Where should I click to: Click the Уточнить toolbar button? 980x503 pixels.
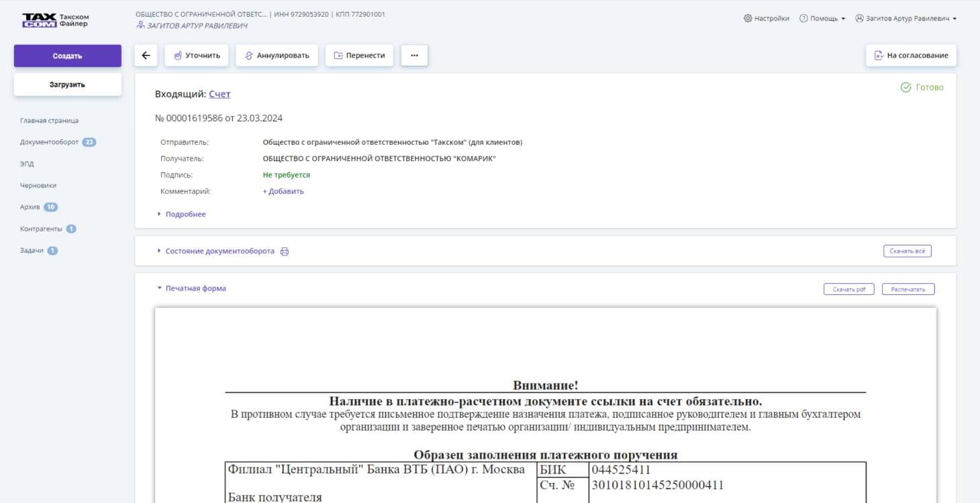point(197,56)
